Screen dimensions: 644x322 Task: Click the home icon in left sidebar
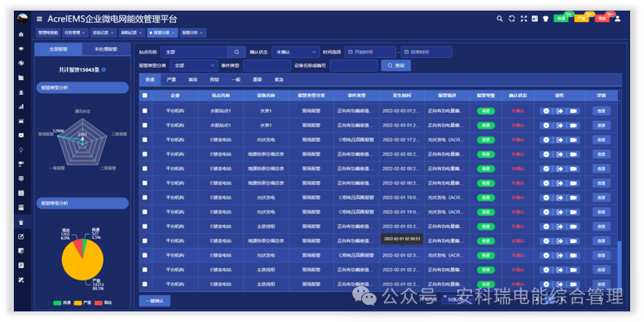(21, 34)
